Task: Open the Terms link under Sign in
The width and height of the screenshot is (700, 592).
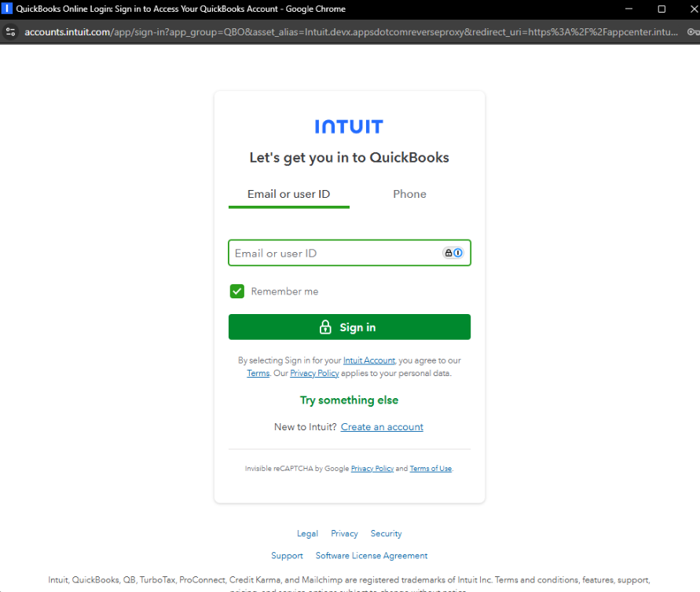Action: [x=258, y=374]
